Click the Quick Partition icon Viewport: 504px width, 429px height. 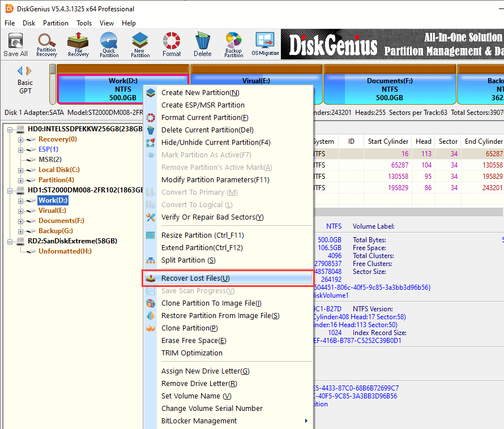(109, 44)
